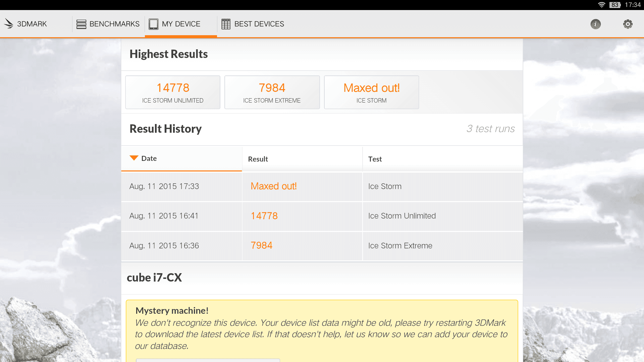Image resolution: width=644 pixels, height=362 pixels.
Task: Click the 14778 result in history
Action: coord(264,216)
